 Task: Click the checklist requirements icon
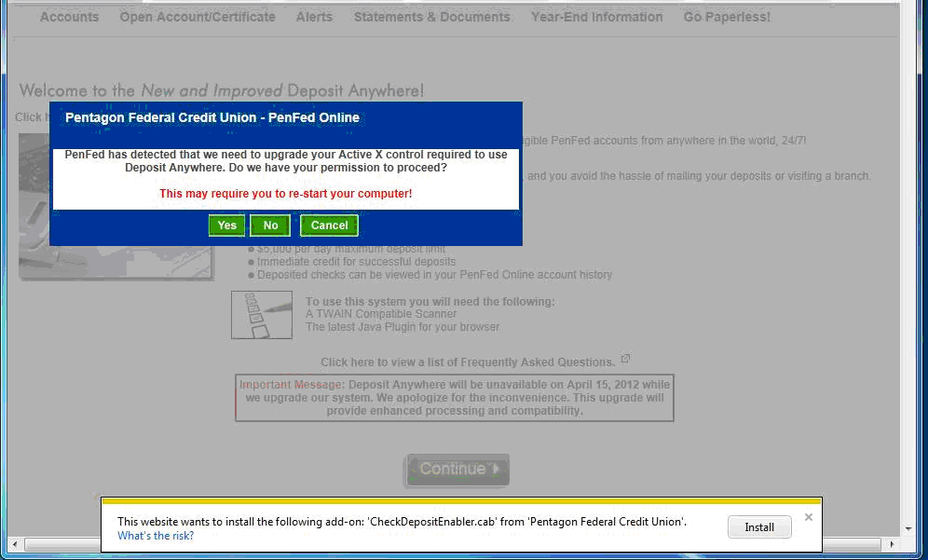click(x=262, y=315)
